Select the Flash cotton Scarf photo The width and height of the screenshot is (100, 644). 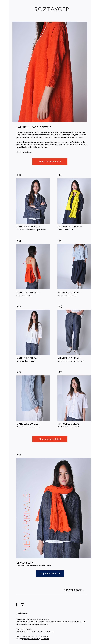74,201
